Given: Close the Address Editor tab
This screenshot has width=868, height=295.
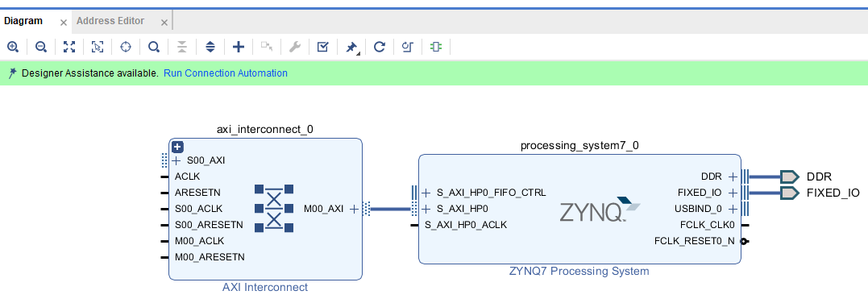Looking at the screenshot, I should point(164,23).
